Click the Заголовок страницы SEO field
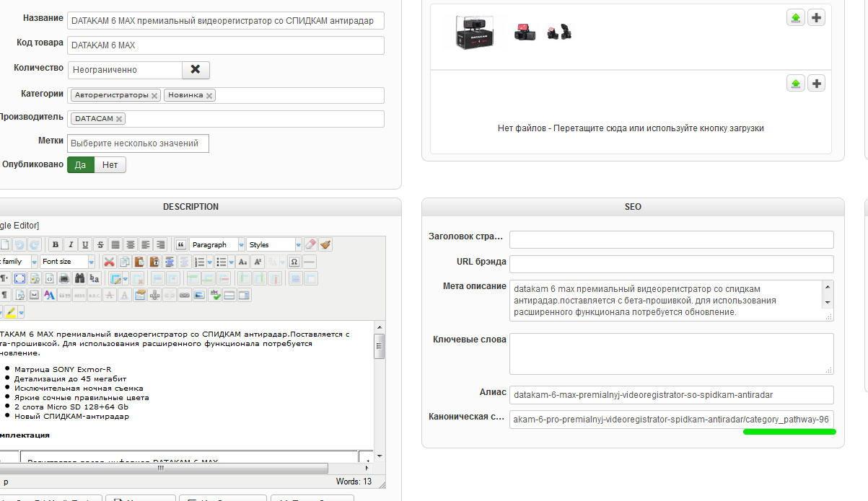Image resolution: width=868 pixels, height=501 pixels. (672, 239)
